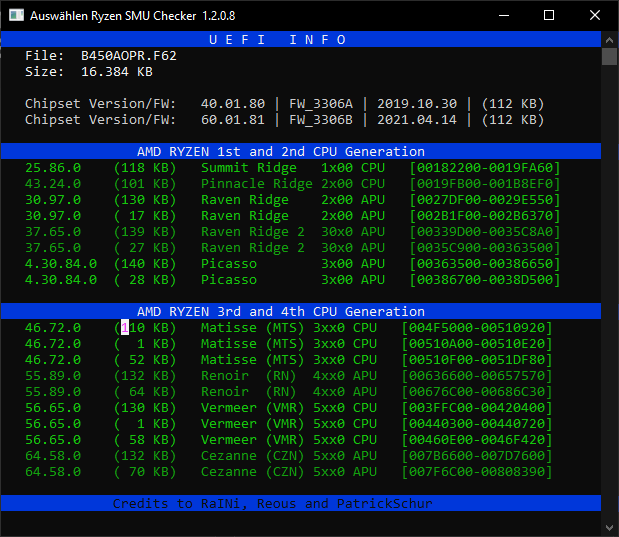Click address range 004F5000-00510920

[477, 328]
